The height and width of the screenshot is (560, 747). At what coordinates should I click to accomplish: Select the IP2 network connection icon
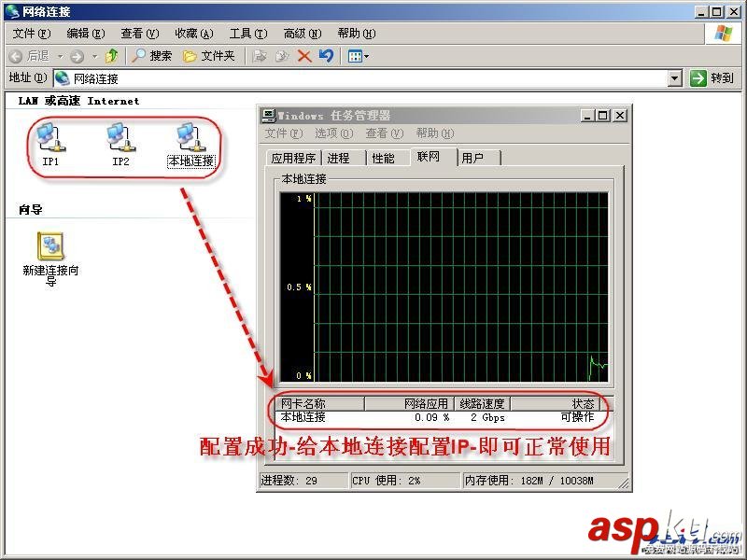click(120, 145)
